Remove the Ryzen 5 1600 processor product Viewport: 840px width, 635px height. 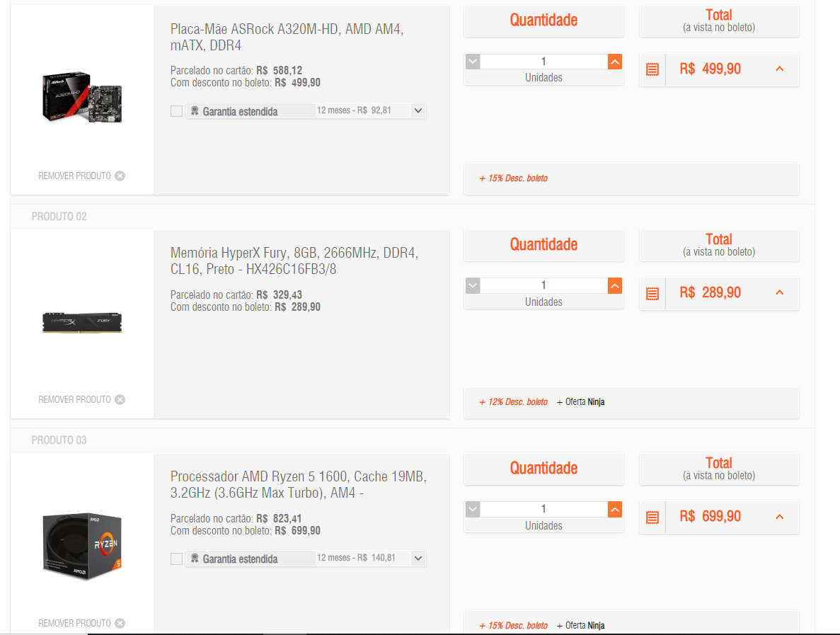81,623
